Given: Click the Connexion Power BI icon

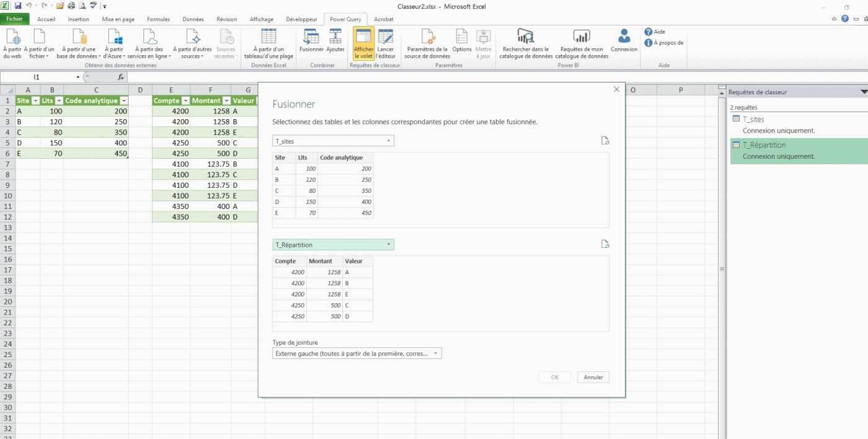Looking at the screenshot, I should [624, 41].
